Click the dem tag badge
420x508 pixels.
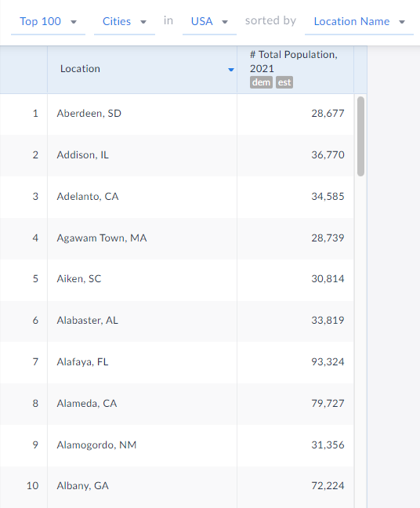[x=261, y=82]
